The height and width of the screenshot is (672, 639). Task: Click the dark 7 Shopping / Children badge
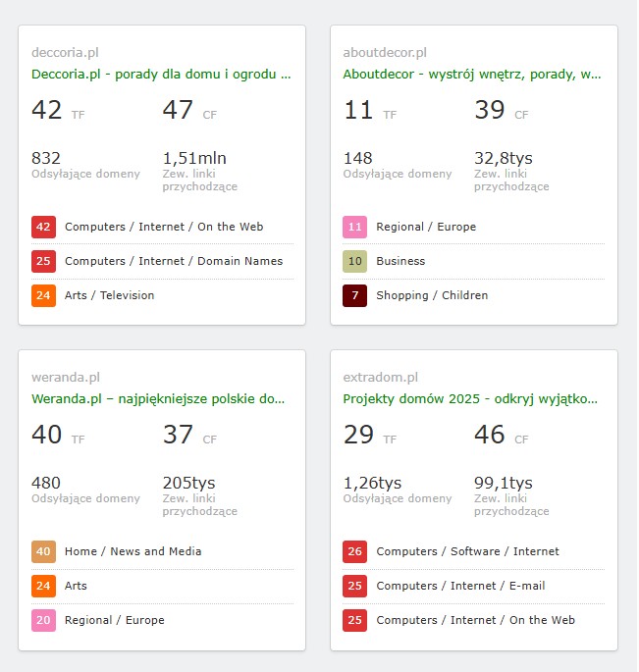pos(354,295)
